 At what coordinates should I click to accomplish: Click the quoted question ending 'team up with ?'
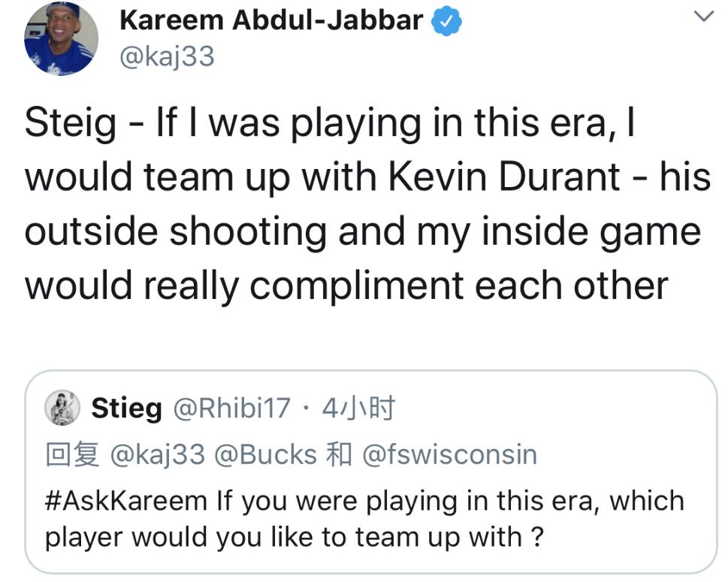(x=293, y=538)
